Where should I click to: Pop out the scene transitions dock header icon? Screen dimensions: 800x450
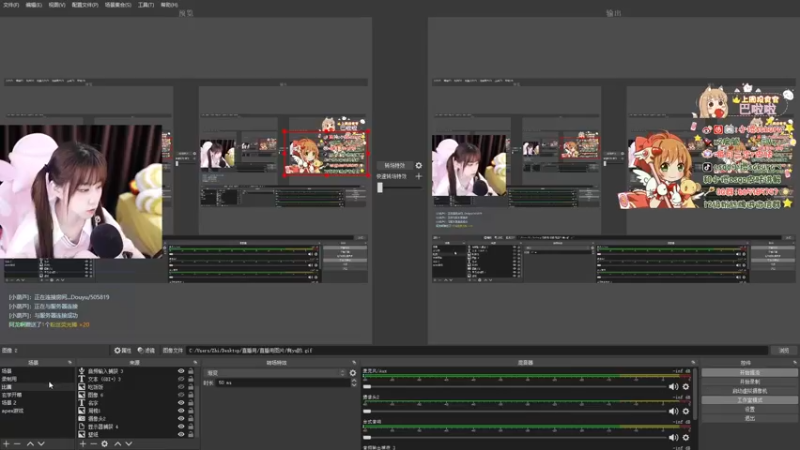(354, 362)
